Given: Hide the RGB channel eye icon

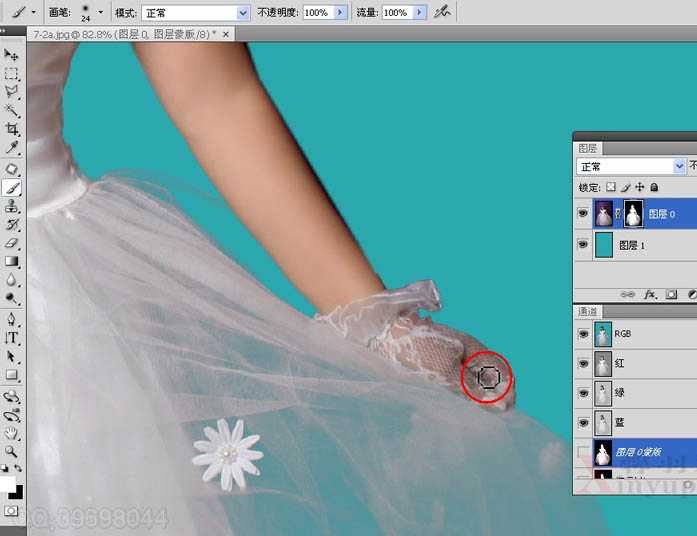Looking at the screenshot, I should click(x=583, y=335).
